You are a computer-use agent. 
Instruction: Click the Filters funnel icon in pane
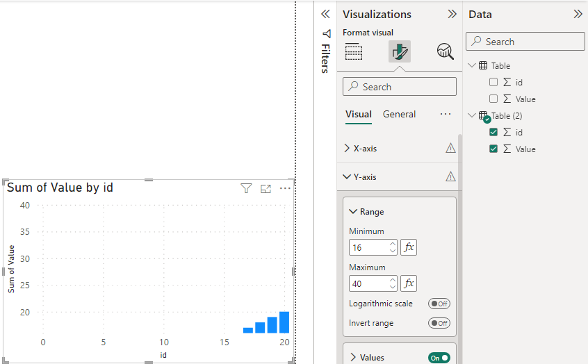[x=326, y=34]
